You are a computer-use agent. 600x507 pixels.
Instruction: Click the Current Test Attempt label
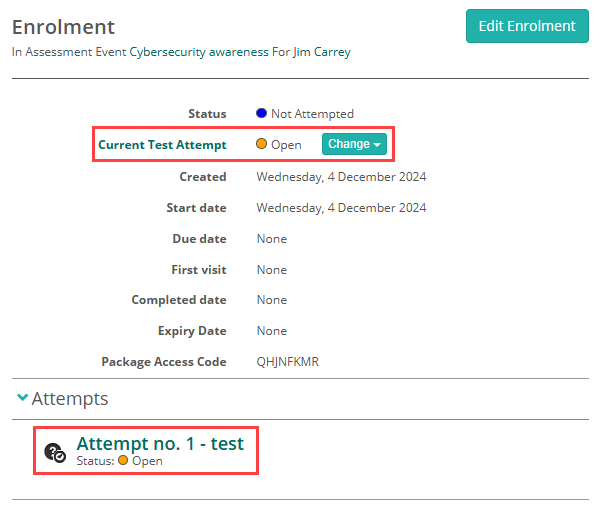pos(162,145)
